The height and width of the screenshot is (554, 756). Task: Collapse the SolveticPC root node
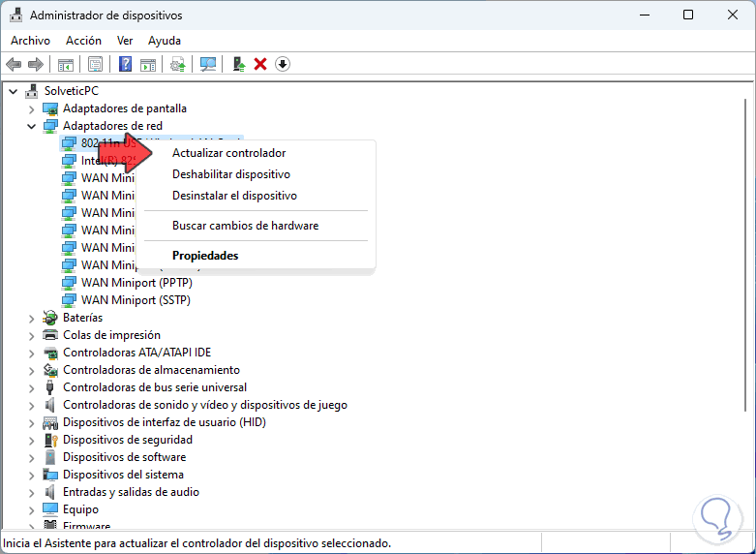(x=14, y=91)
